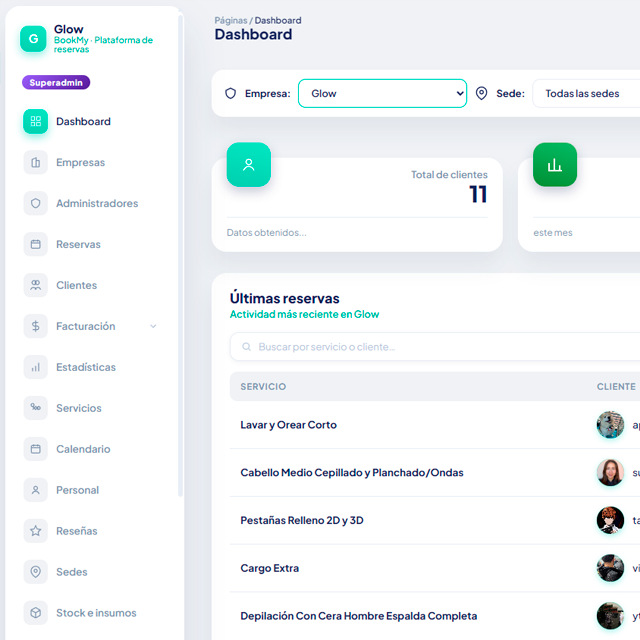Open Reservas from the sidebar
This screenshot has width=640, height=640.
[90, 244]
